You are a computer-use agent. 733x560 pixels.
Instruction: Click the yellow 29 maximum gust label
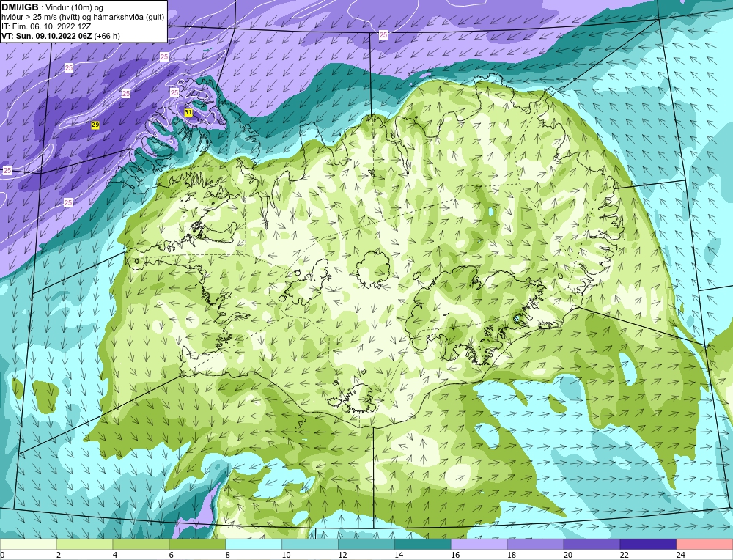95,125
